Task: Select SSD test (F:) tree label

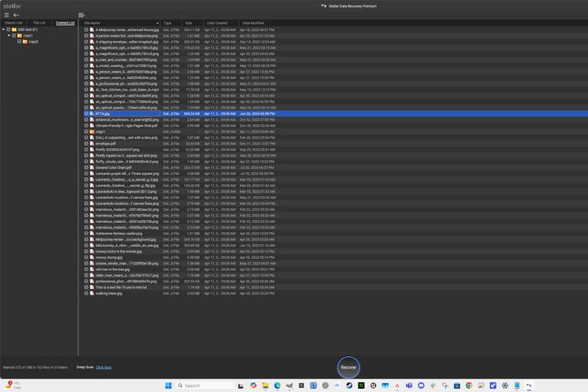Action: [28, 29]
